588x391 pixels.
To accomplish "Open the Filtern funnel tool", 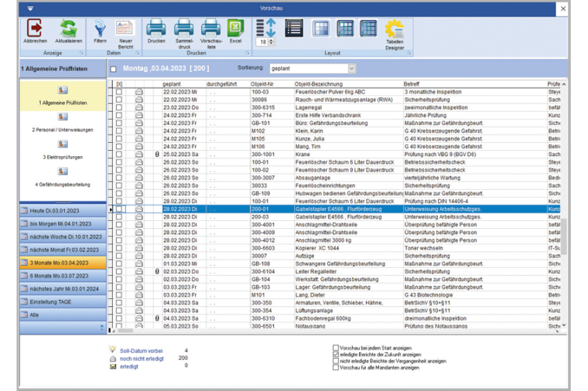I will click(100, 28).
